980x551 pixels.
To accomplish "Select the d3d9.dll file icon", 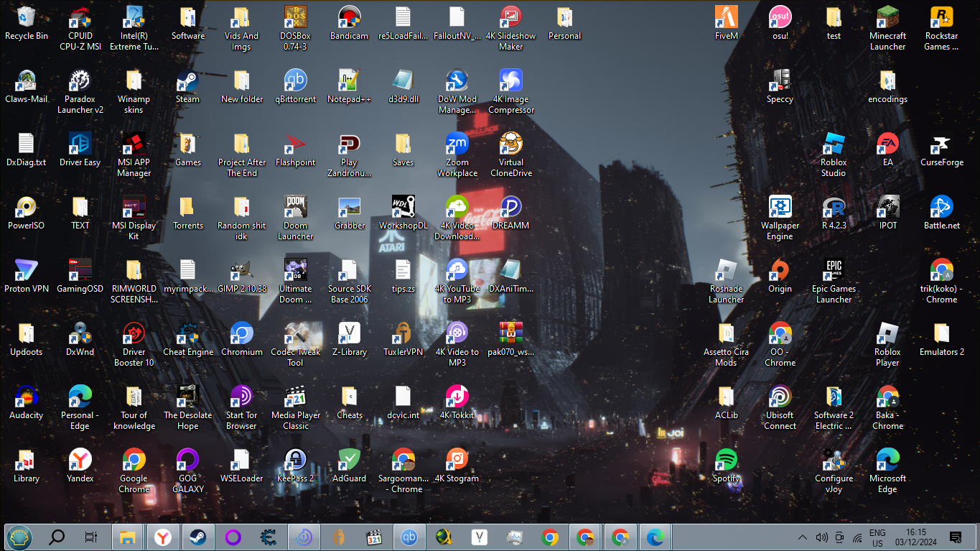I will pyautogui.click(x=403, y=87).
